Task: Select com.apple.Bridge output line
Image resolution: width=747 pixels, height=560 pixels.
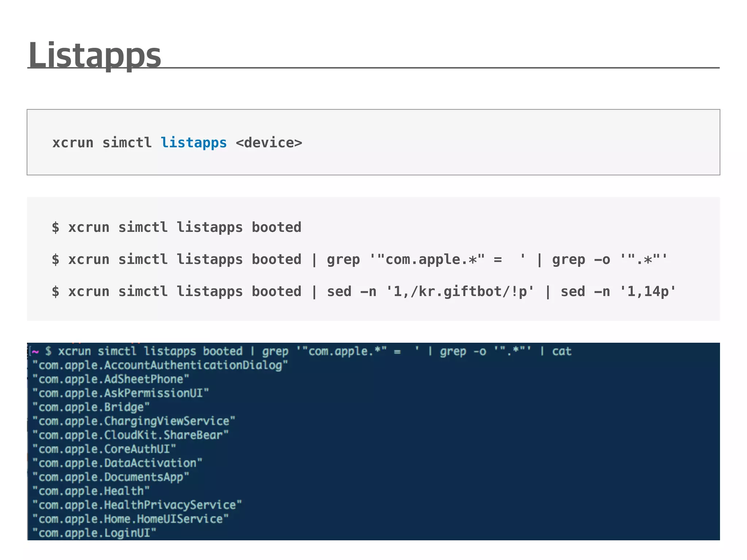Action: click(x=91, y=407)
